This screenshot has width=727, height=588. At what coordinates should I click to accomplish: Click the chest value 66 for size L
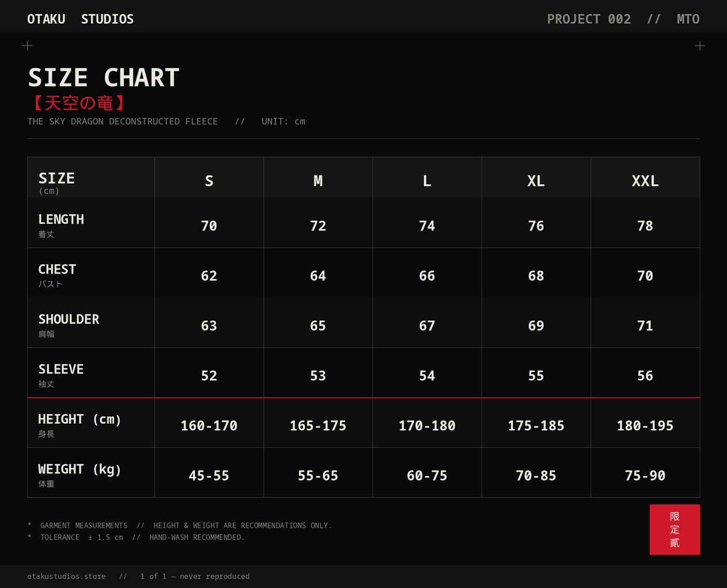[x=427, y=276]
